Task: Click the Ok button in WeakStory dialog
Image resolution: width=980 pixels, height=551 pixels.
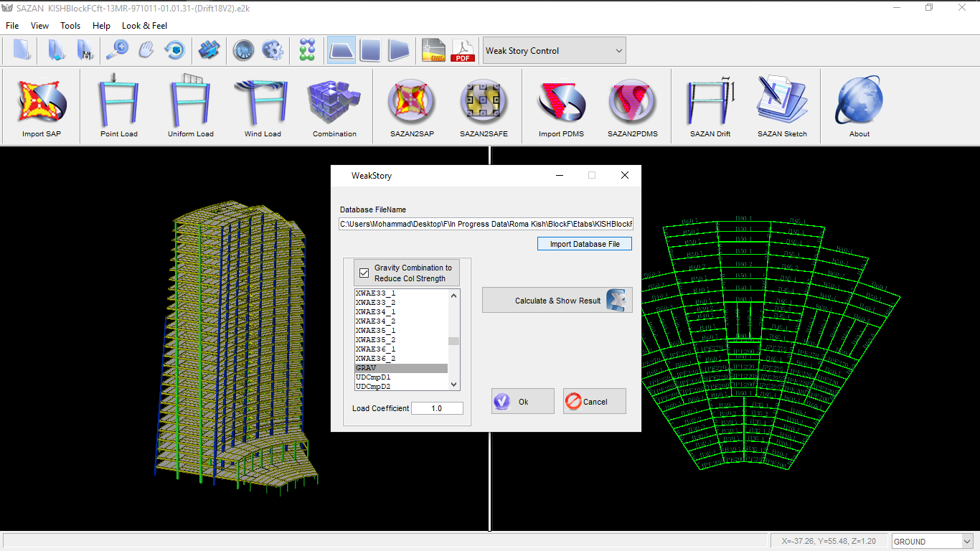Action: 522,402
